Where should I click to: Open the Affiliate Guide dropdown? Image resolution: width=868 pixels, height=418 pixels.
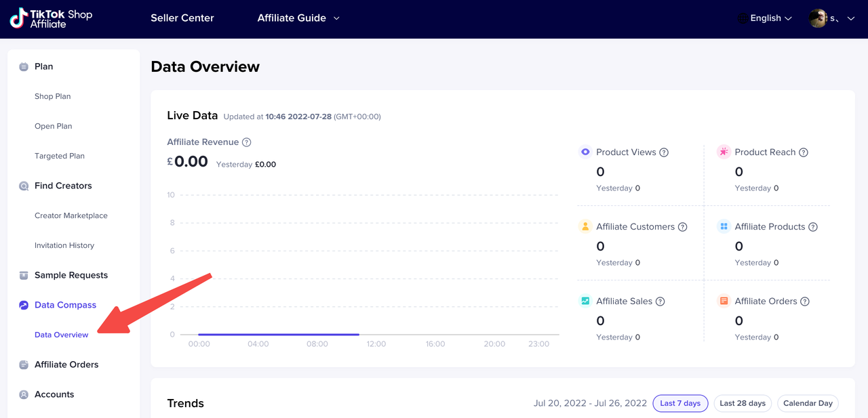tap(298, 18)
